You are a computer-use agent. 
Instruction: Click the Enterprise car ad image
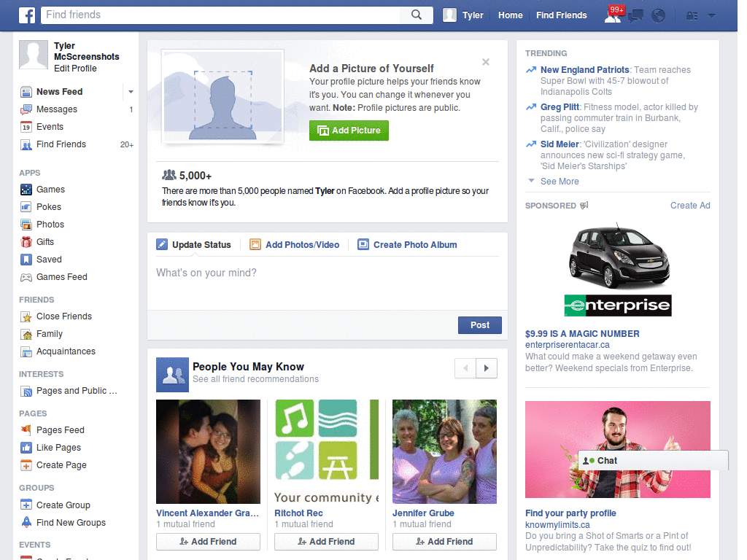click(618, 270)
